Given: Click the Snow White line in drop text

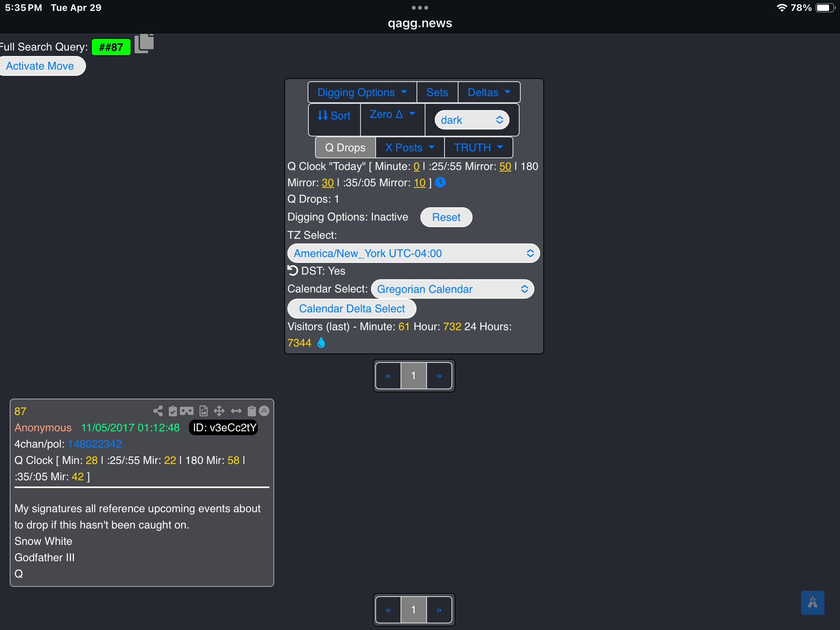Looking at the screenshot, I should point(43,541).
